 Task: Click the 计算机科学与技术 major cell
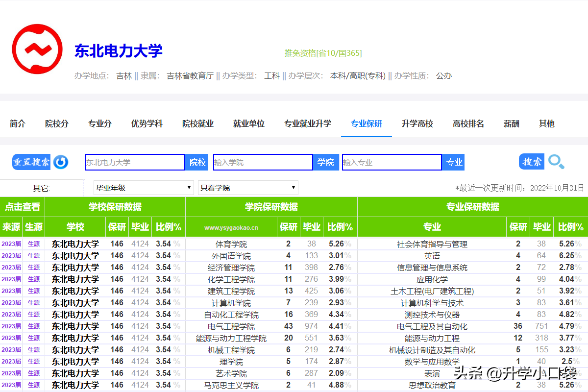coord(432,303)
